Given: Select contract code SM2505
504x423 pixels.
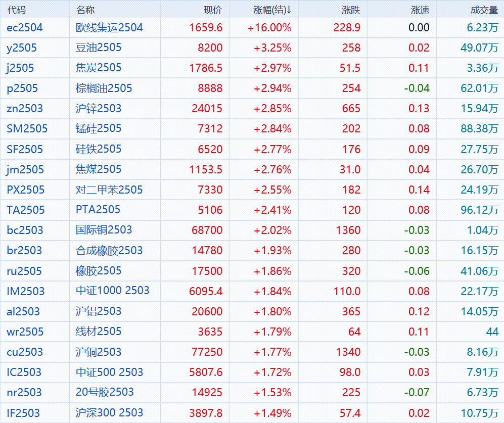Looking at the screenshot, I should pyautogui.click(x=27, y=129).
